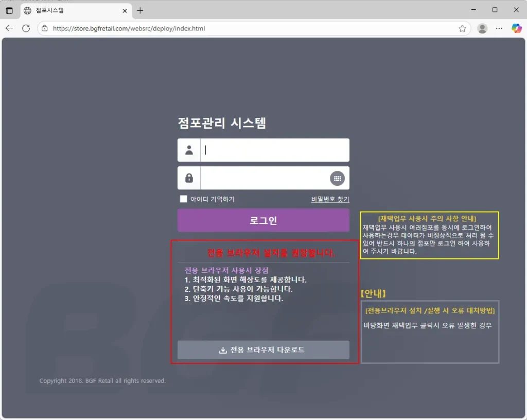The image size is (527, 420).
Task: Open the virtual keyboard icon in password field
Action: coord(337,178)
